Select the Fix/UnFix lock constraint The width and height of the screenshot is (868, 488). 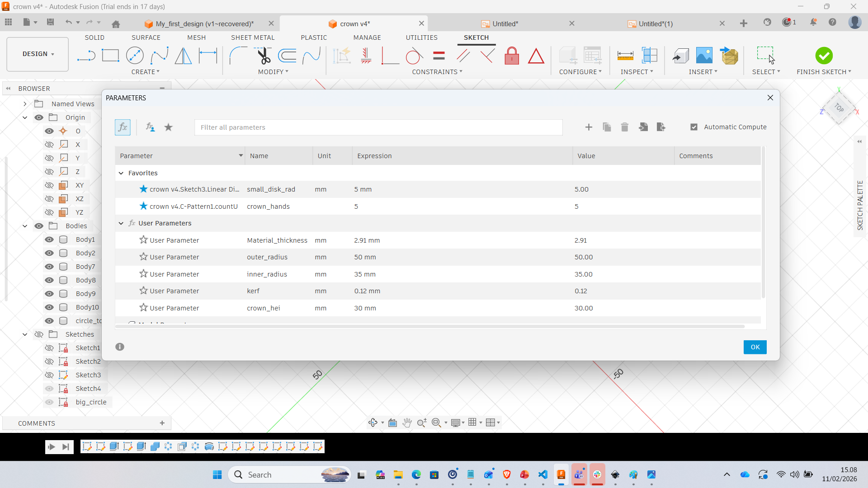pyautogui.click(x=511, y=55)
